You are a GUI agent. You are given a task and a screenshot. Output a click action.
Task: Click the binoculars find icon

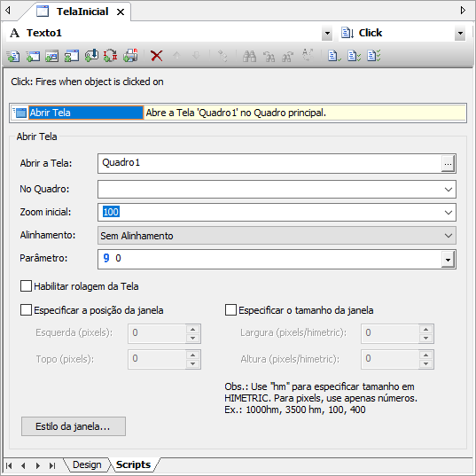pyautogui.click(x=250, y=56)
